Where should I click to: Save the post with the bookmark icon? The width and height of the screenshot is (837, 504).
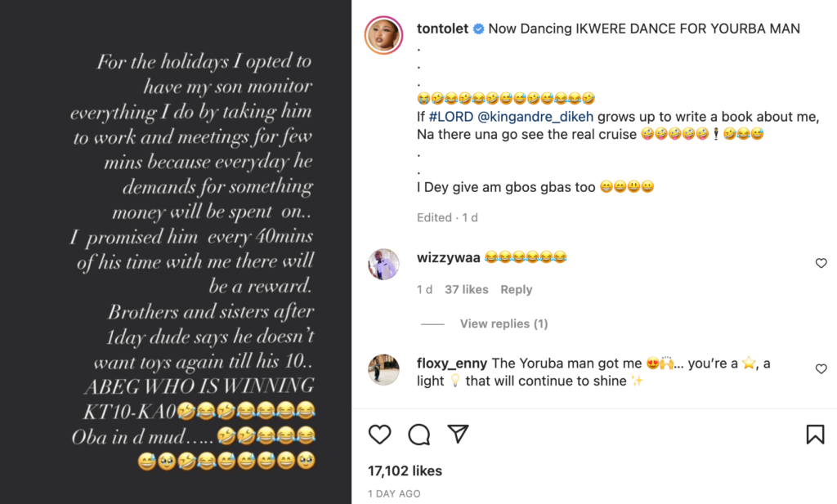tap(815, 435)
